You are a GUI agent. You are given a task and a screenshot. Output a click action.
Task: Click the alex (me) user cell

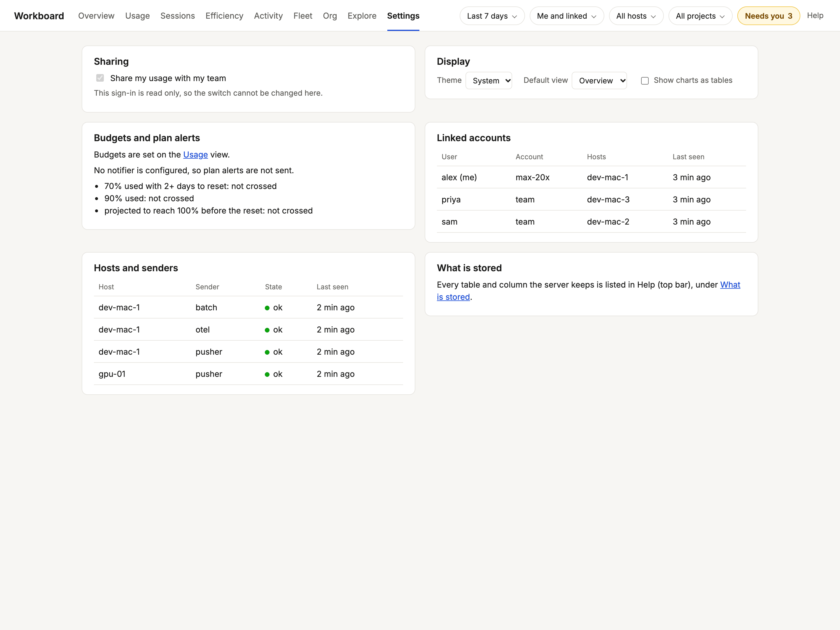(459, 177)
